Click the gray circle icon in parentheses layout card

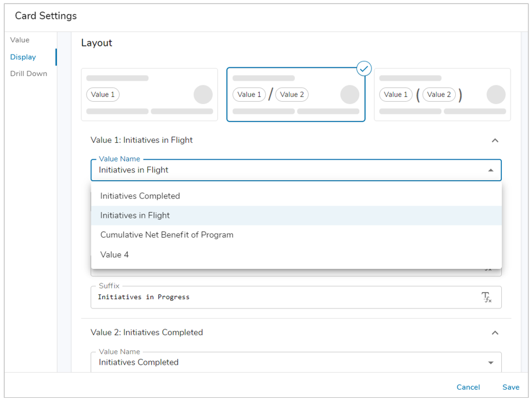pyautogui.click(x=496, y=95)
